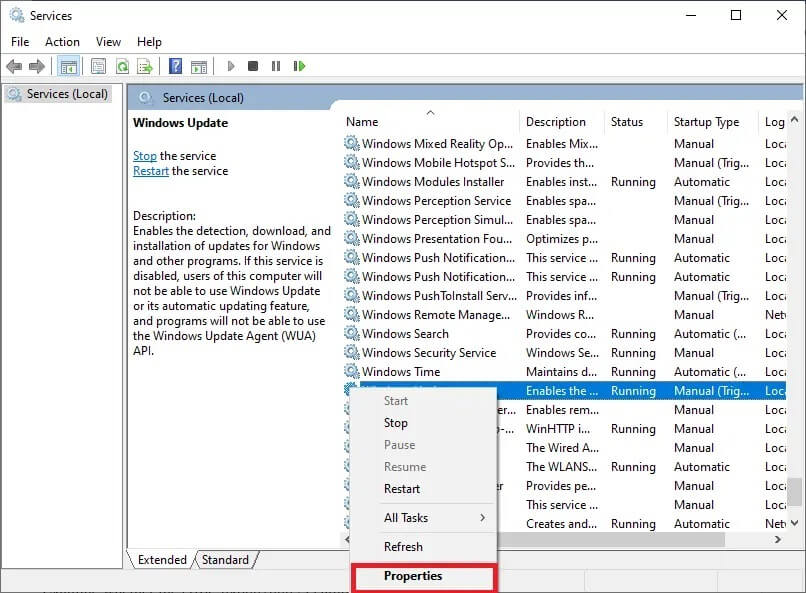Image resolution: width=806 pixels, height=593 pixels.
Task: Click the horizontal scrollbar right arrow
Action: click(x=778, y=539)
